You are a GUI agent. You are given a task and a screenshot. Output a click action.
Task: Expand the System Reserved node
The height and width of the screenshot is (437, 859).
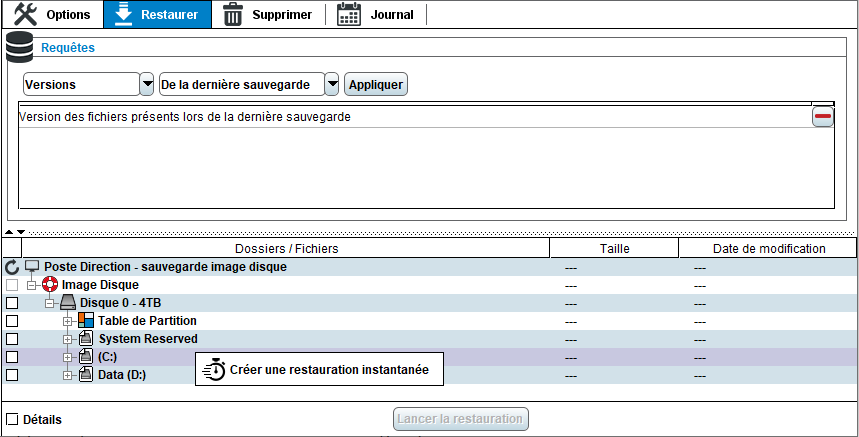(67, 340)
